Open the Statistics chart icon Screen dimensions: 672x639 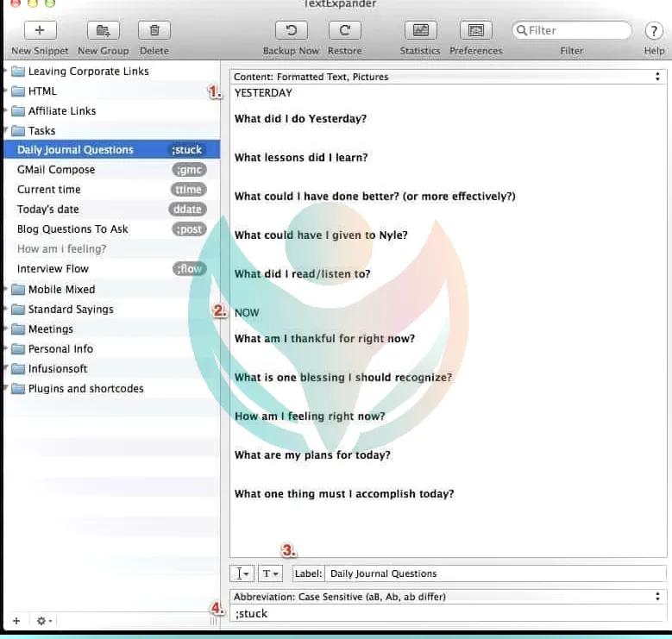(420, 31)
